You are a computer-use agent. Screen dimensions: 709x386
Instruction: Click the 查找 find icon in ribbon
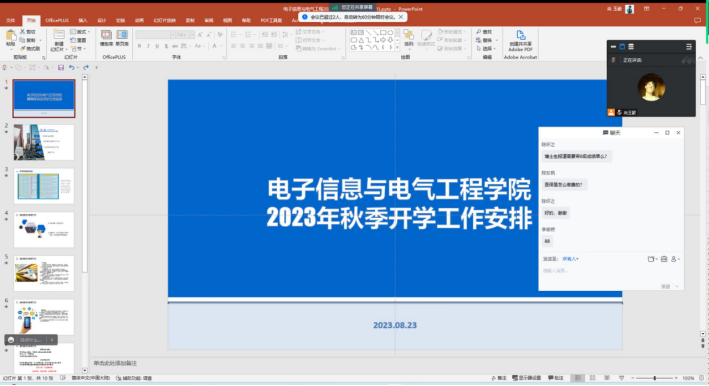pos(478,32)
